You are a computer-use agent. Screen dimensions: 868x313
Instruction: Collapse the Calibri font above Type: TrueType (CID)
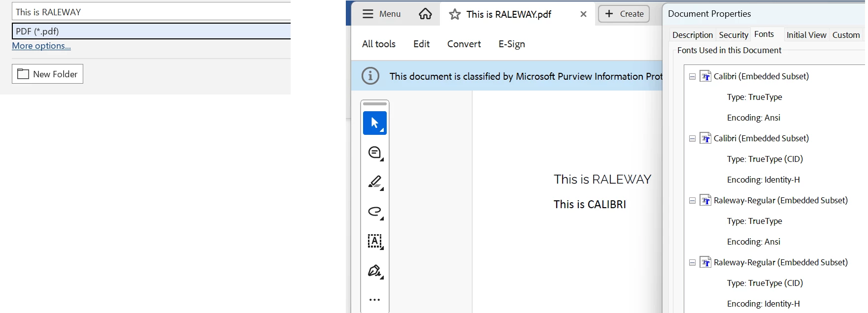click(x=692, y=139)
